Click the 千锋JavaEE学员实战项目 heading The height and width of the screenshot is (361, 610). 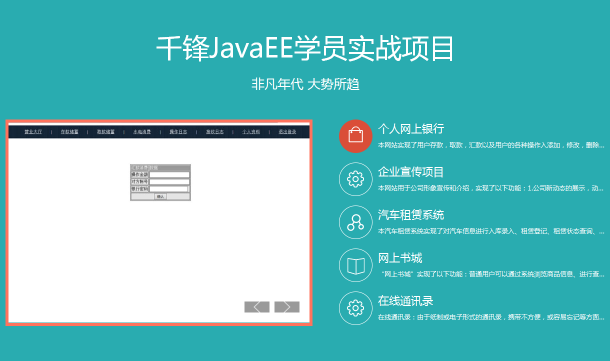305,48
